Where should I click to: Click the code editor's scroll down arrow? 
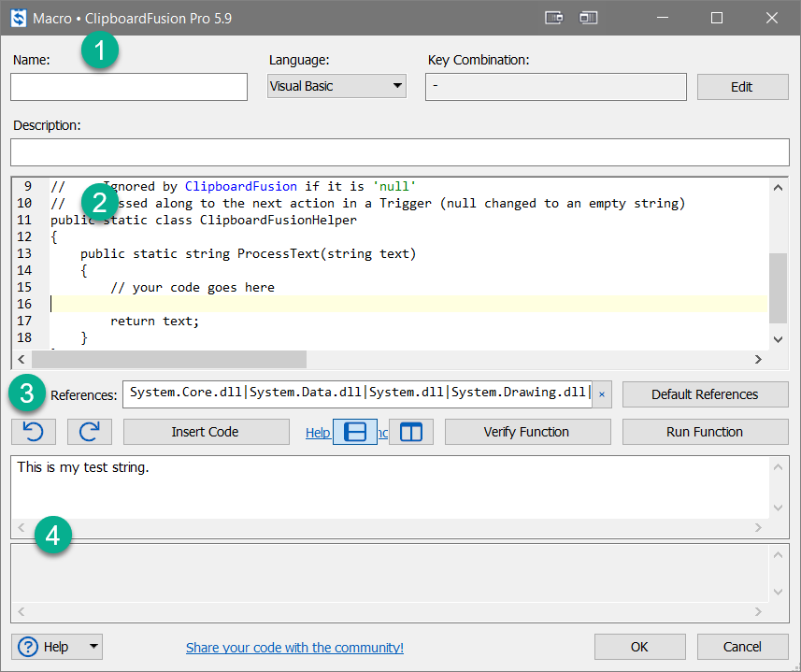778,339
